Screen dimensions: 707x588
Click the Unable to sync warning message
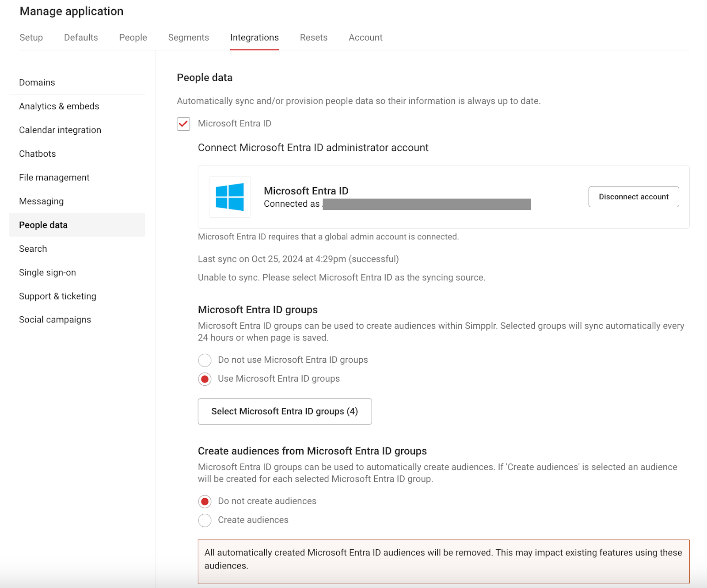[x=342, y=278]
